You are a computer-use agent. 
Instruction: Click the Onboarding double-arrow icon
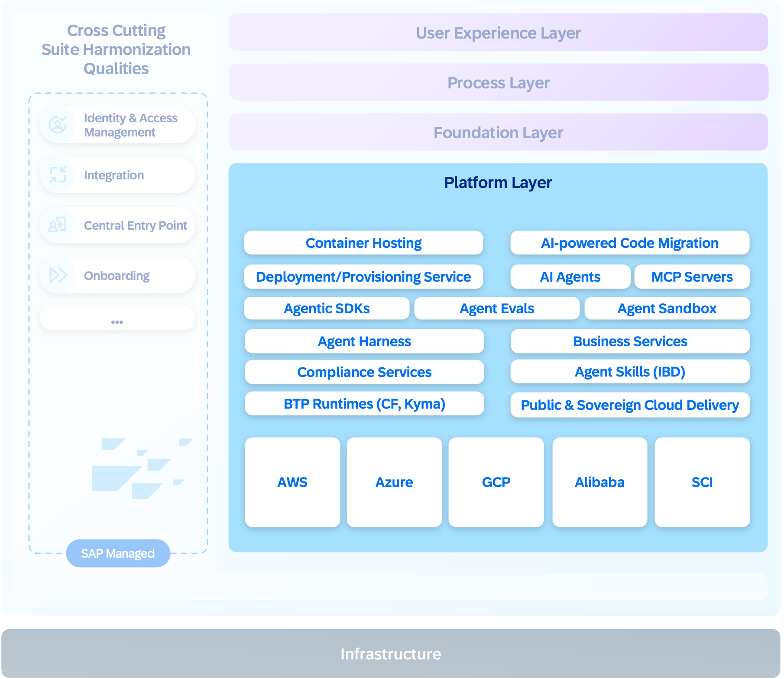pyautogui.click(x=58, y=275)
